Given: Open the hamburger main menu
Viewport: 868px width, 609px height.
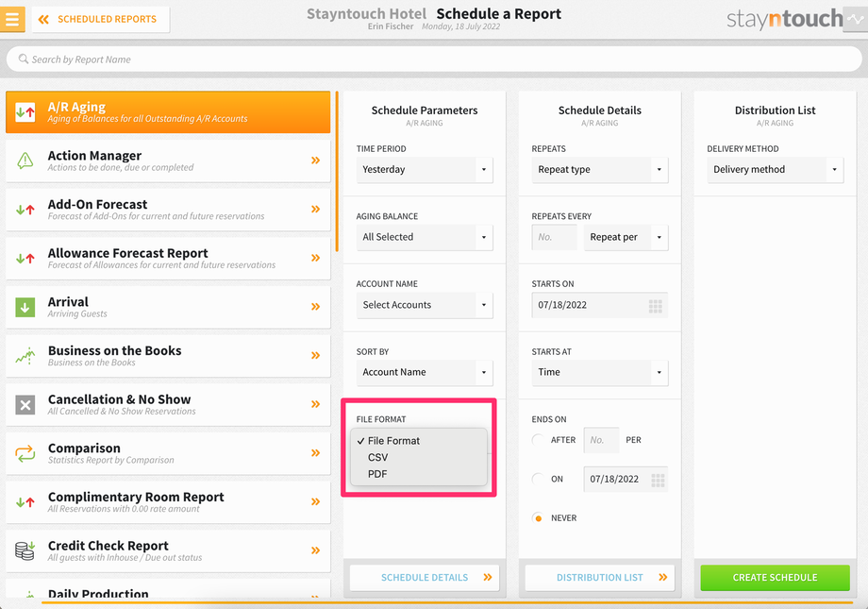Looking at the screenshot, I should coord(12,20).
